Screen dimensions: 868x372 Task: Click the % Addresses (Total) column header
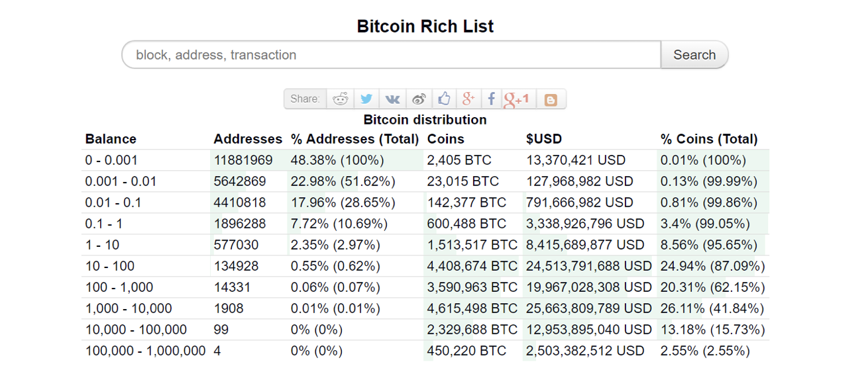tap(354, 139)
